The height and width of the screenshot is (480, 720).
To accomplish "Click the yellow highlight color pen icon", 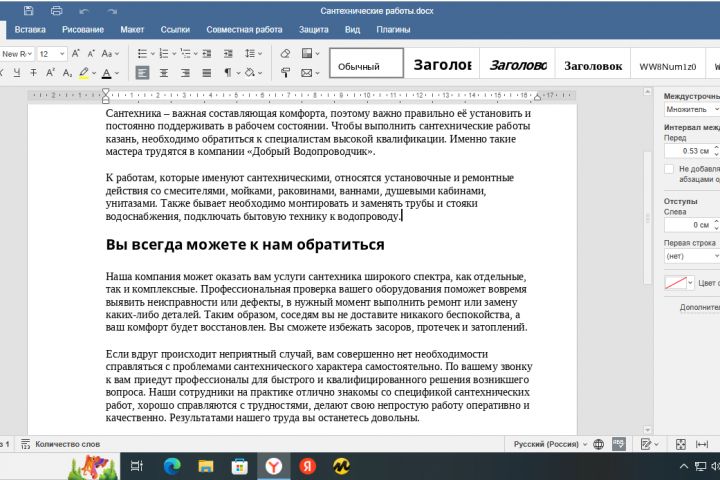I will tap(84, 73).
